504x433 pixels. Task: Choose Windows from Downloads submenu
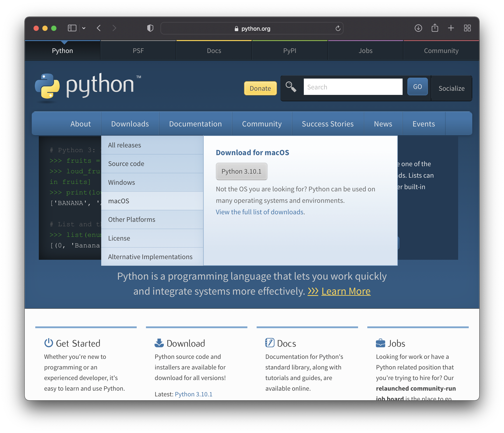coord(152,183)
